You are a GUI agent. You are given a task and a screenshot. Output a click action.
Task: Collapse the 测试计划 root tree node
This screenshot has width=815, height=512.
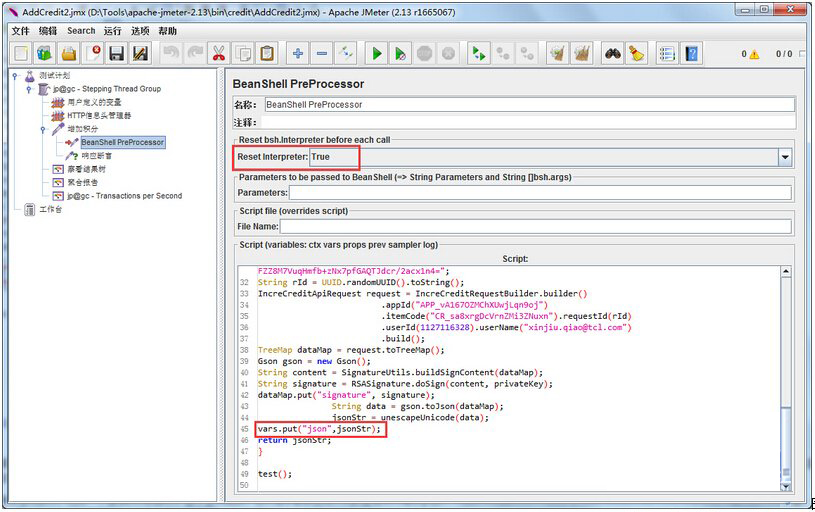coord(16,75)
